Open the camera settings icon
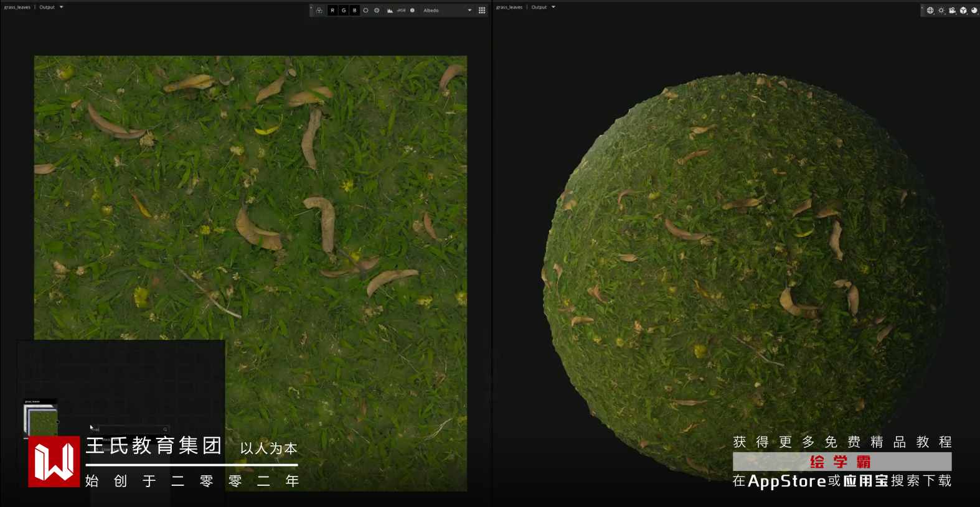Viewport: 980px width, 507px height. pos(953,11)
